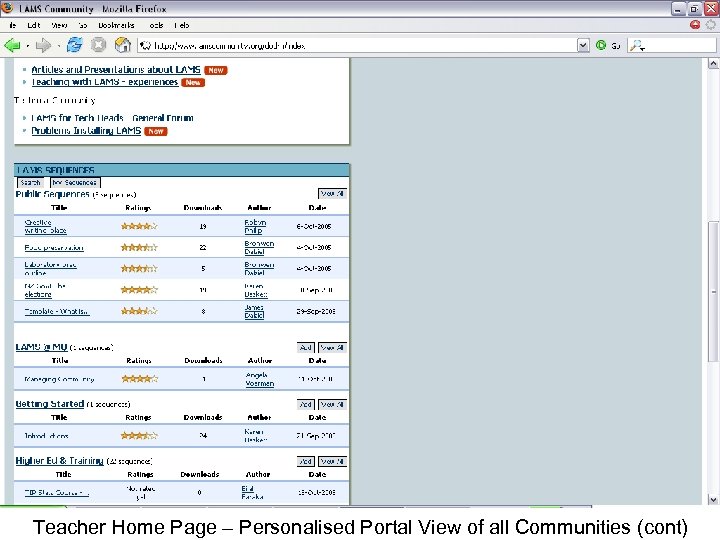Open the Bookmarks menu

116,25
